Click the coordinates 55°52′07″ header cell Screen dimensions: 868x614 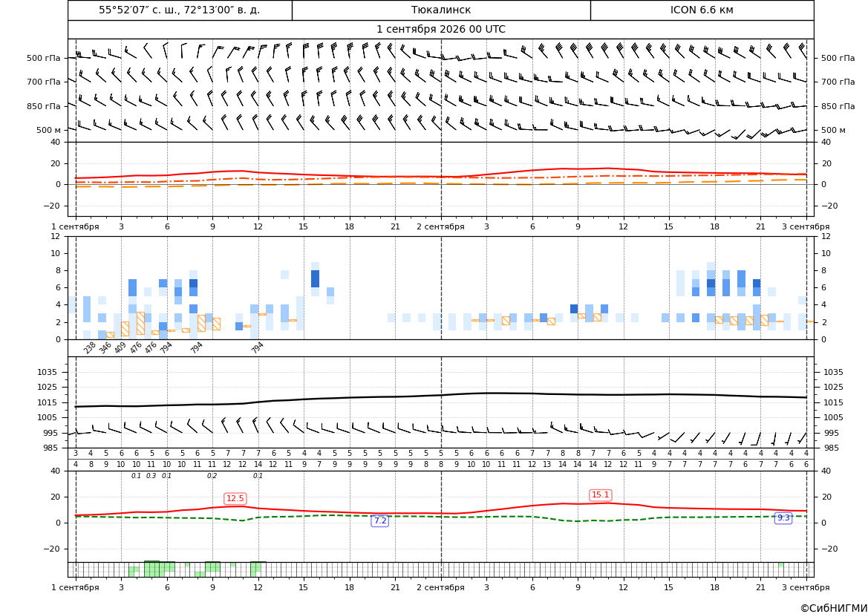click(180, 10)
